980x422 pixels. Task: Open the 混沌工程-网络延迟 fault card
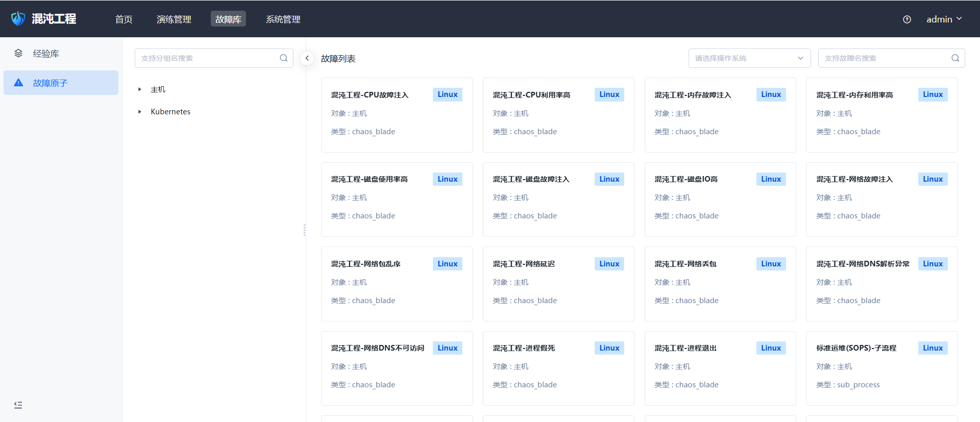[558, 284]
